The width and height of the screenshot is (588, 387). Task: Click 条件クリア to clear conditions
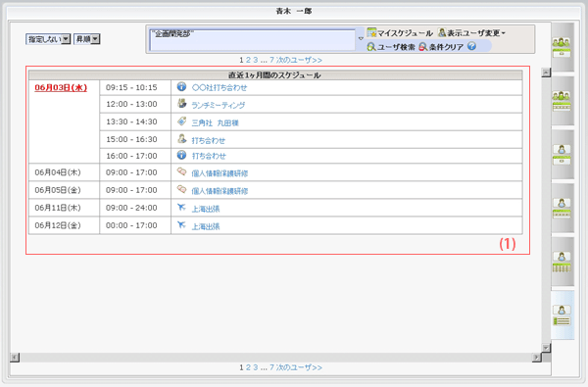[x=441, y=47]
